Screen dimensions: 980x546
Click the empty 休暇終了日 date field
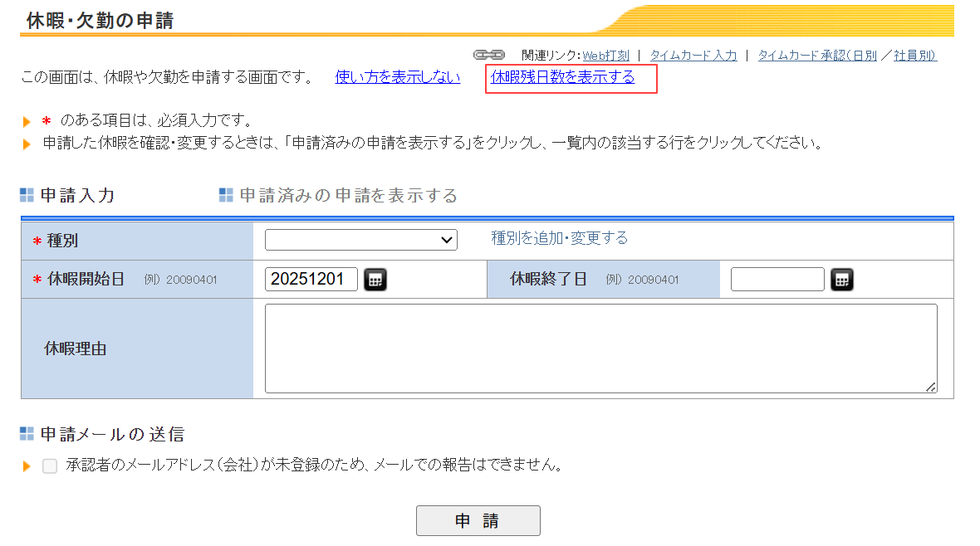coord(777,280)
